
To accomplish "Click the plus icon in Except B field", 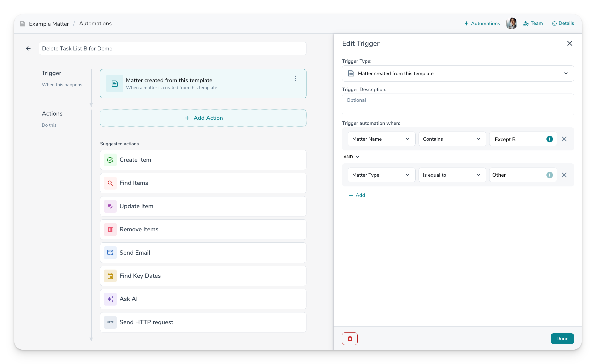I will coord(549,139).
